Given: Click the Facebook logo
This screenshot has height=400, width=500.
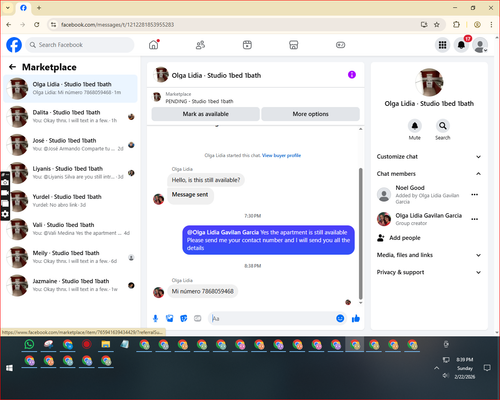Looking at the screenshot, I should click(x=14, y=45).
